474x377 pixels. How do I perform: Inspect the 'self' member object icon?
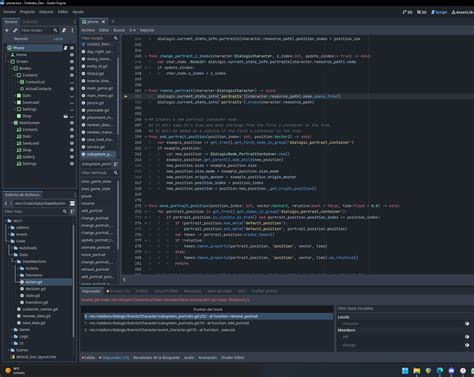(x=467, y=337)
